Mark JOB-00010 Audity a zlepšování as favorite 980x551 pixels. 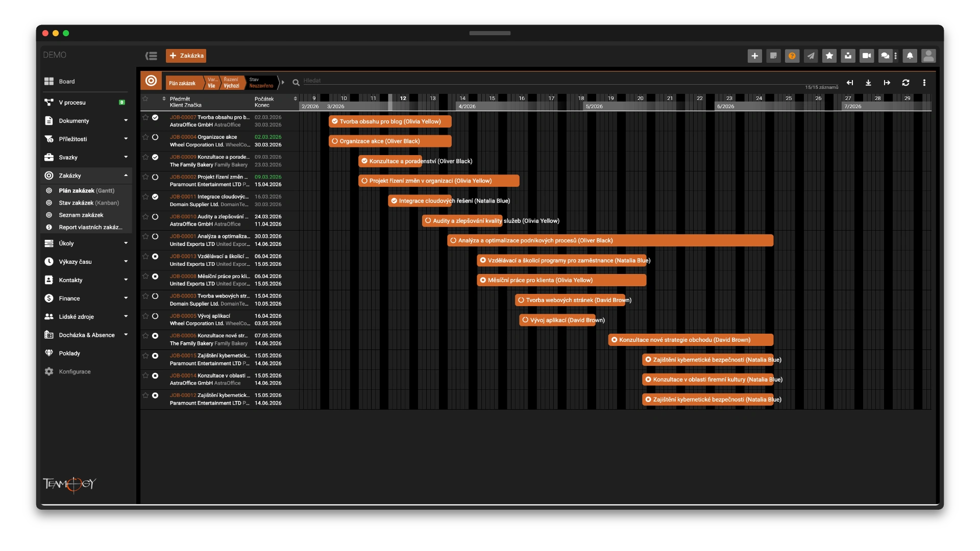tap(145, 217)
